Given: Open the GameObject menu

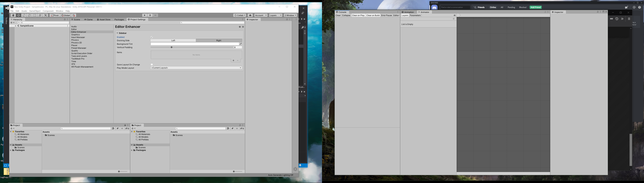Looking at the screenshot, I should (35, 11).
